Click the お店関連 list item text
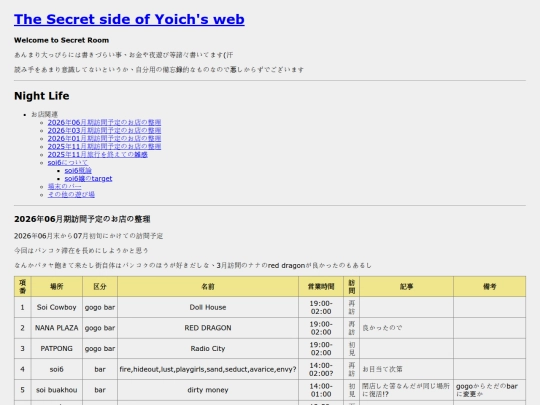Viewport: 540px width, 405px height. [x=44, y=114]
